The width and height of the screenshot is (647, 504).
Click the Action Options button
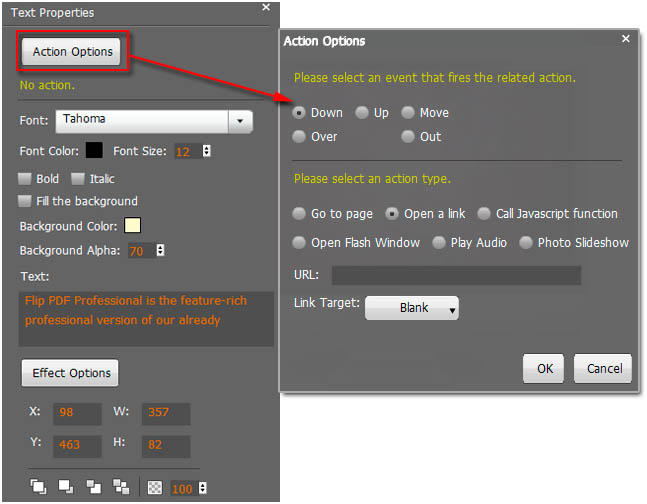point(72,52)
